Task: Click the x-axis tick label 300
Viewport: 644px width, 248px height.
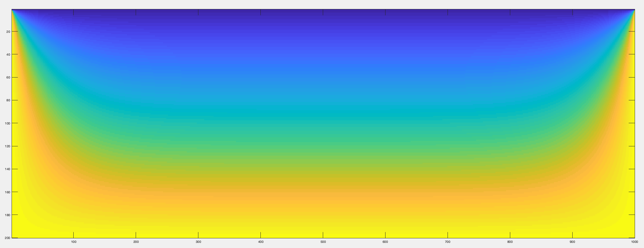Action: pos(198,242)
